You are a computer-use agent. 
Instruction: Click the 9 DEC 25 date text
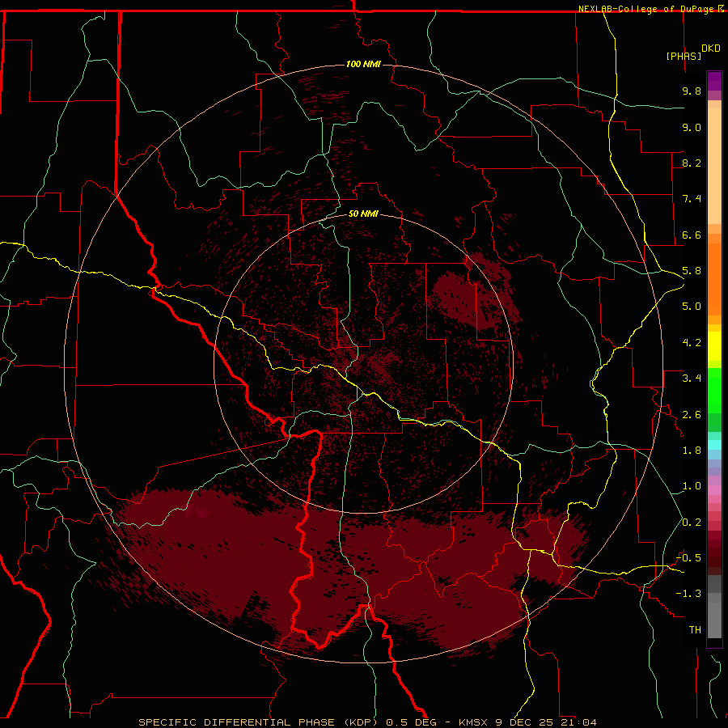(526, 722)
